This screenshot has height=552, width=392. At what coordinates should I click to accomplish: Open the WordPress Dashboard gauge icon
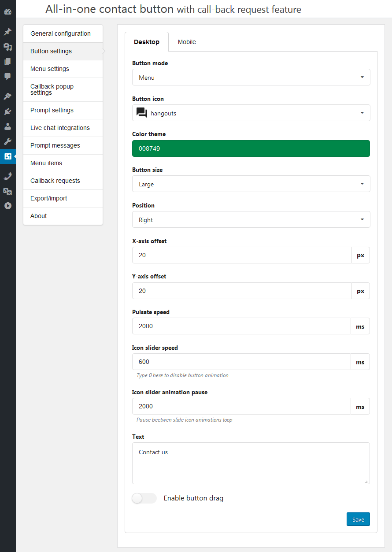(x=7, y=12)
